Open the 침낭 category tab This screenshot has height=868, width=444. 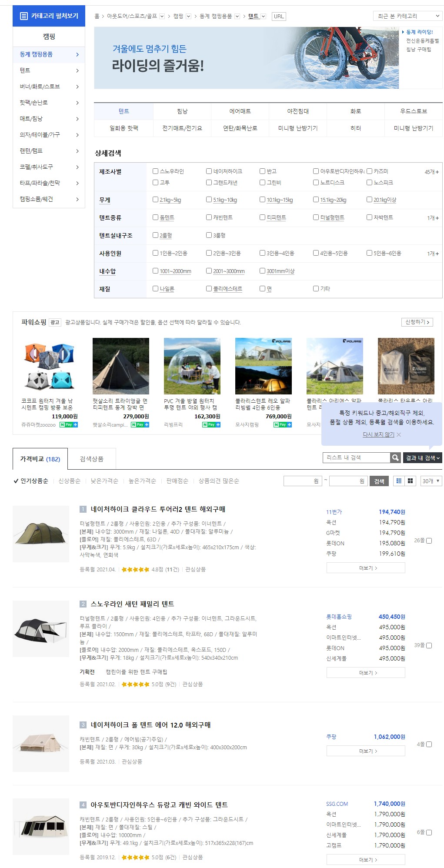coord(182,111)
